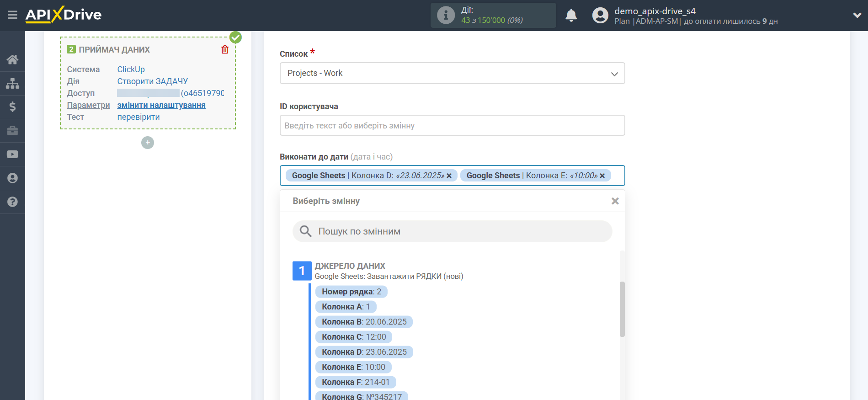Click the Параметри label link
The image size is (868, 400).
88,105
